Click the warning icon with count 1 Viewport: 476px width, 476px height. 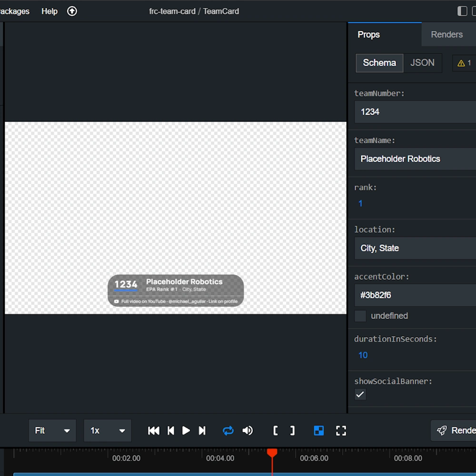(x=464, y=63)
